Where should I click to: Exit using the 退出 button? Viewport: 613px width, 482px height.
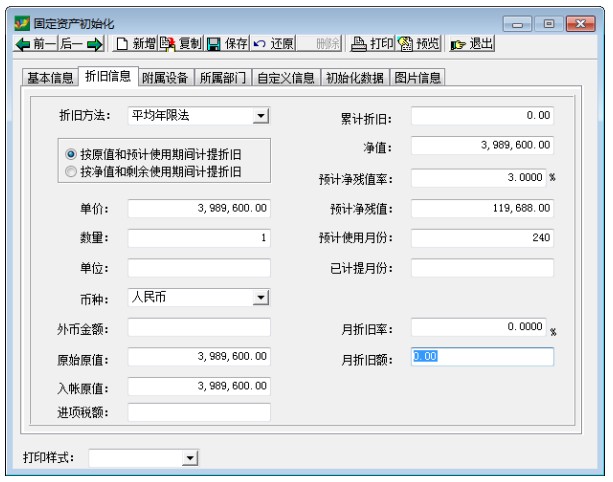click(x=471, y=43)
